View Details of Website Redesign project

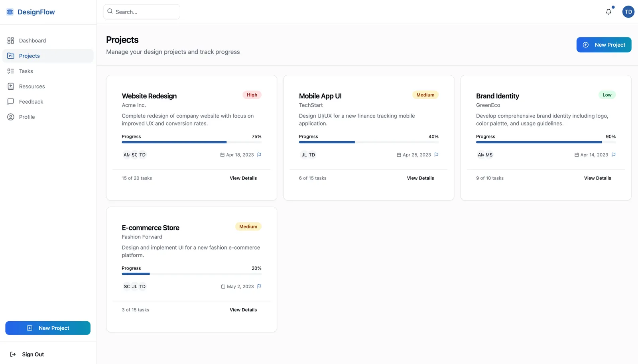[243, 178]
